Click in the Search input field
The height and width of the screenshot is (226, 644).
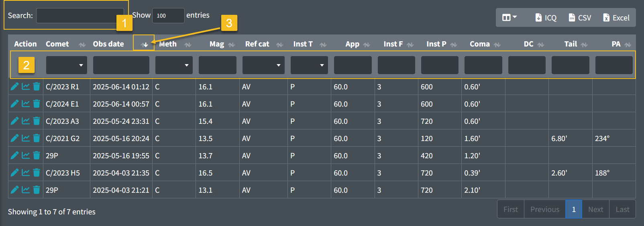(x=80, y=16)
